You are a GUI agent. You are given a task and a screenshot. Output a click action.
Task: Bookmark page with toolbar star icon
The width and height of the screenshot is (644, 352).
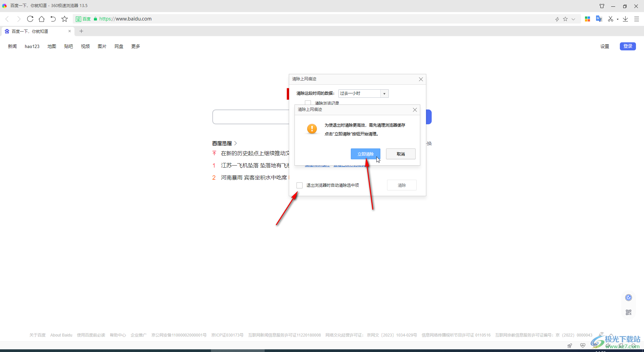point(65,19)
